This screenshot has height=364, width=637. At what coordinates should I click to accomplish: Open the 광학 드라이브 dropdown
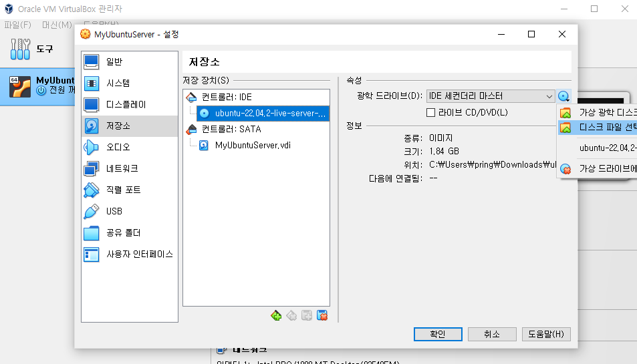[491, 96]
